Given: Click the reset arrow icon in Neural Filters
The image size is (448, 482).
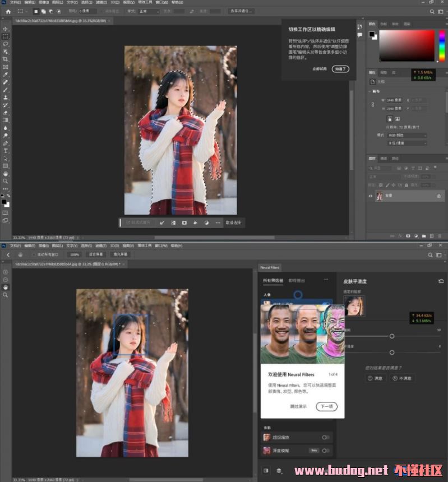Looking at the screenshot, I should 441,281.
